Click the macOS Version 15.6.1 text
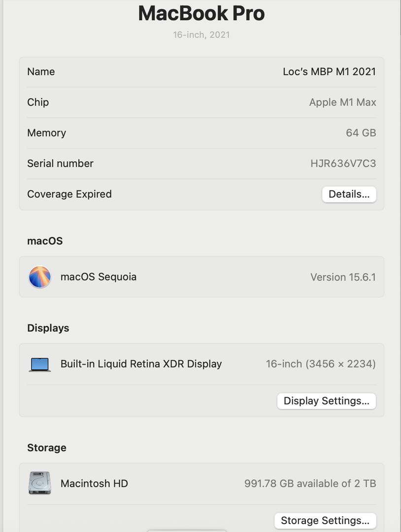401x532 pixels. click(343, 277)
